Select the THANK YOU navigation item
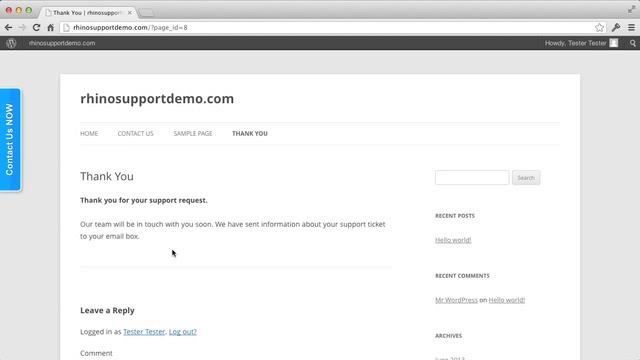Image resolution: width=640 pixels, height=360 pixels. (x=250, y=133)
